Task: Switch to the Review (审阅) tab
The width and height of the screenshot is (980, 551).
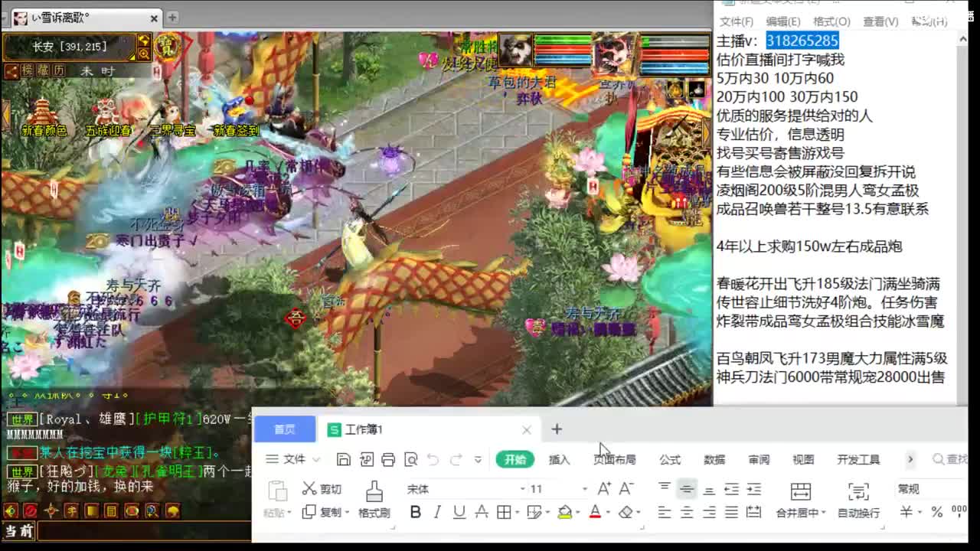Action: coord(759,459)
